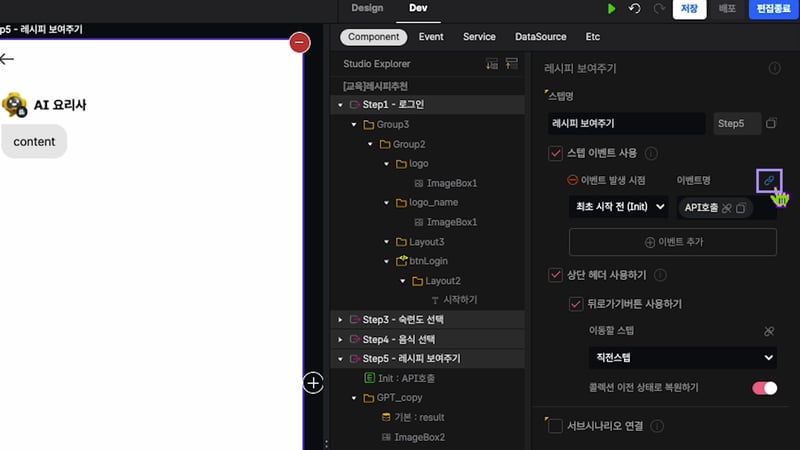Click the 이벤트 추가 button

672,242
